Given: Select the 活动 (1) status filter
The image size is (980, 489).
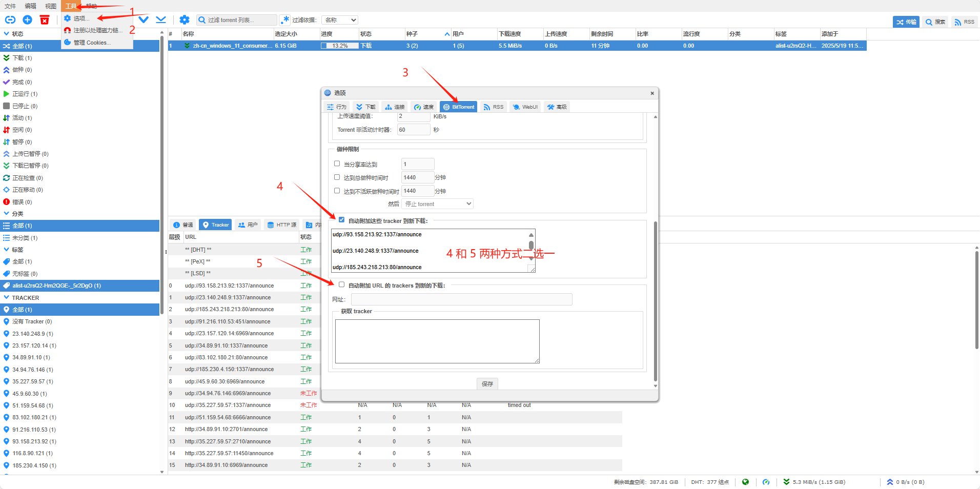Looking at the screenshot, I should point(80,118).
